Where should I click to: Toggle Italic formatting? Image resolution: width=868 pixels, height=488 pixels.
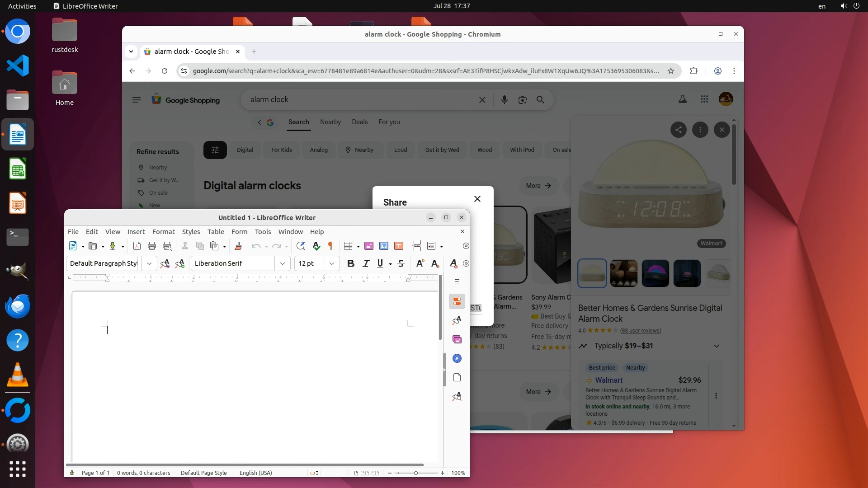pyautogui.click(x=366, y=263)
